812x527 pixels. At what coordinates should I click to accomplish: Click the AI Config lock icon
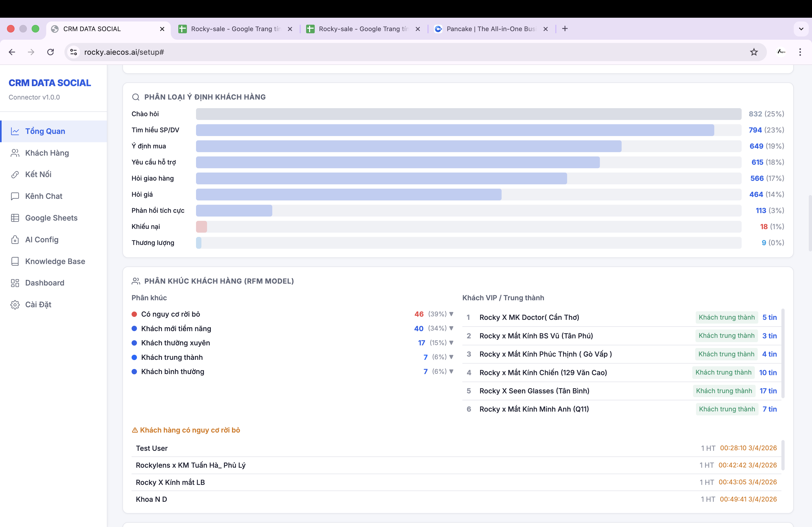(x=15, y=240)
